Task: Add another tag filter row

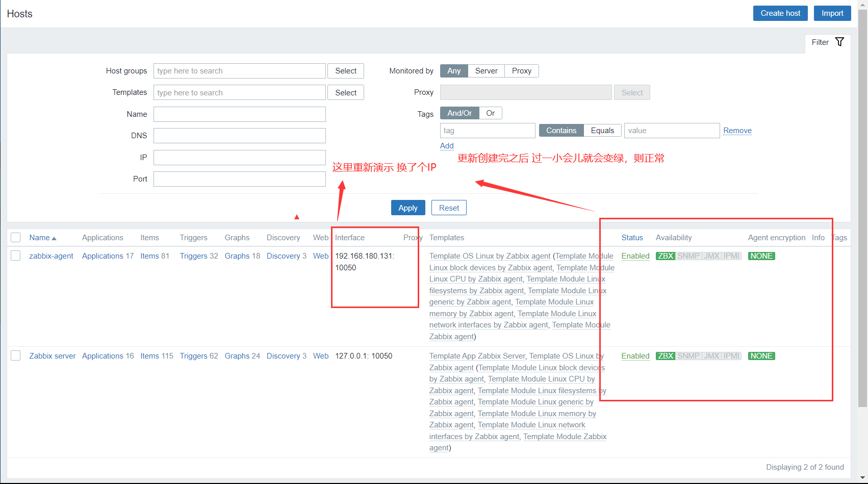Action: [447, 146]
